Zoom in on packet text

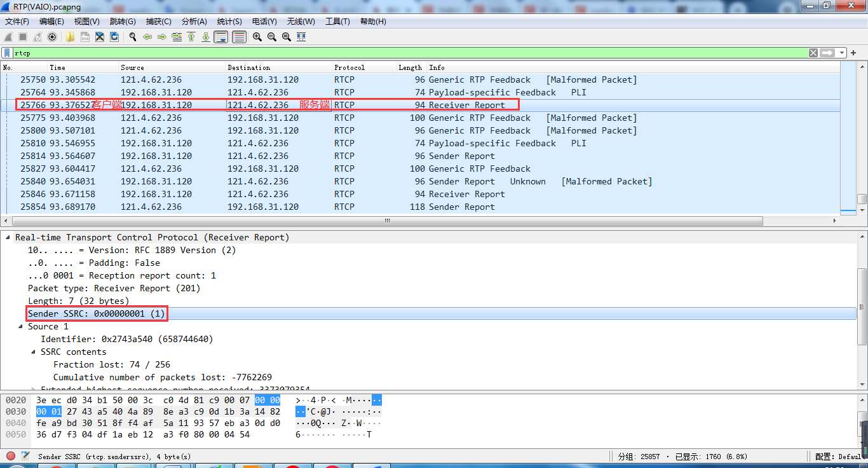[x=257, y=37]
